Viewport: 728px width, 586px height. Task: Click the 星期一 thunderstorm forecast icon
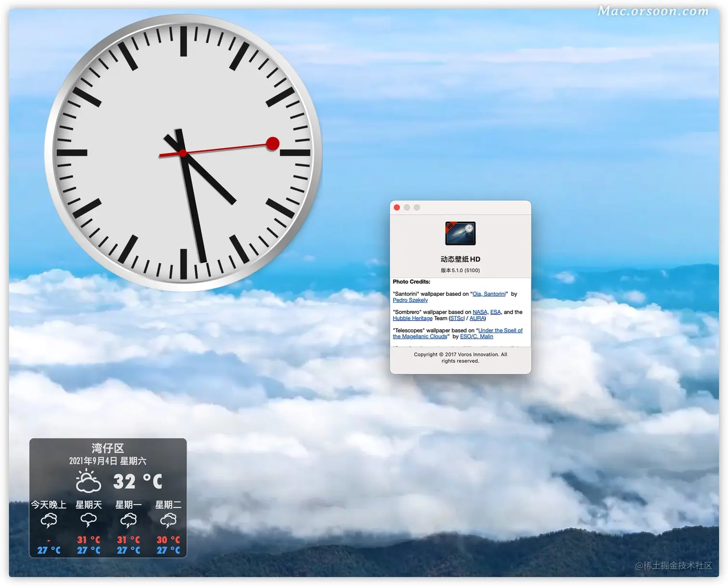(129, 521)
